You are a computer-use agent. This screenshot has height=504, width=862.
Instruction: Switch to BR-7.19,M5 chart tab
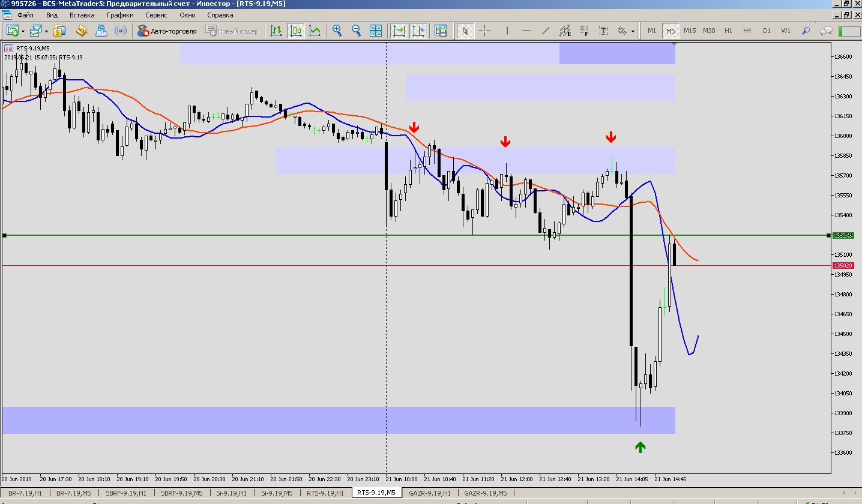74,493
